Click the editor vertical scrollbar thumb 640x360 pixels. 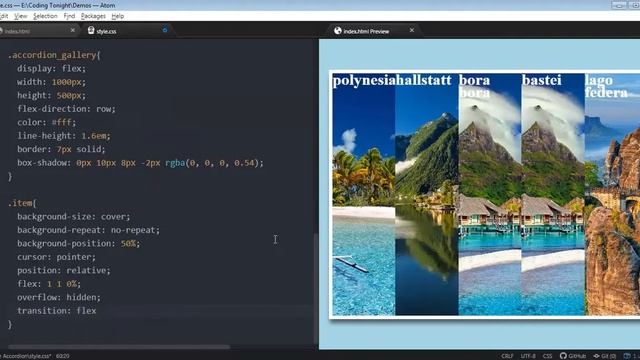pos(316,289)
